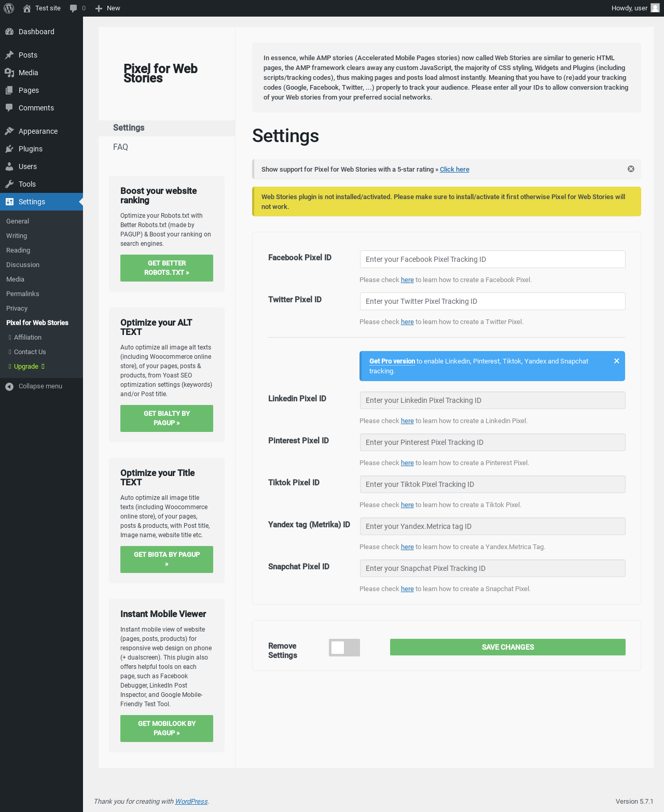Open the Dashboard menu
This screenshot has width=664, height=812.
click(x=41, y=32)
